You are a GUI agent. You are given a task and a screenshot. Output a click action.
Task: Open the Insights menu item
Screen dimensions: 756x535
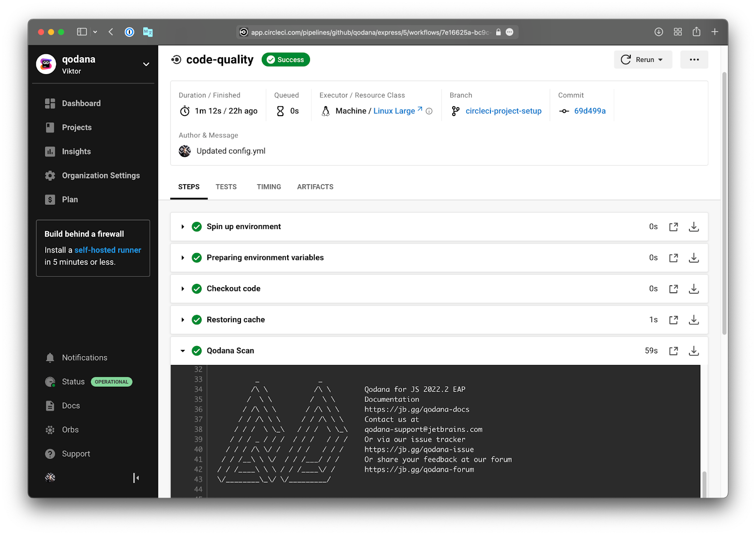tap(77, 152)
